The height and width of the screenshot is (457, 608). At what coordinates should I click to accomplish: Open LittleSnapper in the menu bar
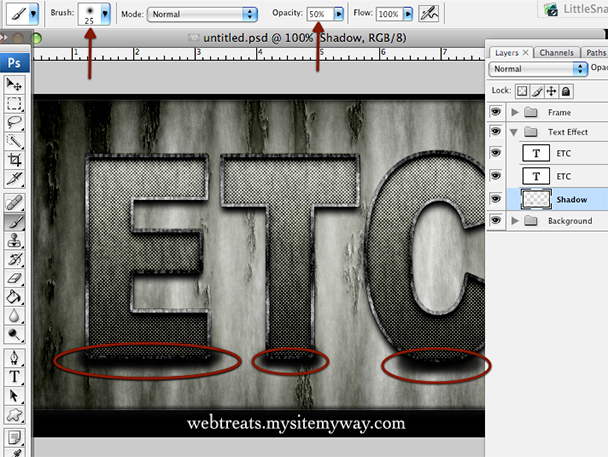[576, 9]
